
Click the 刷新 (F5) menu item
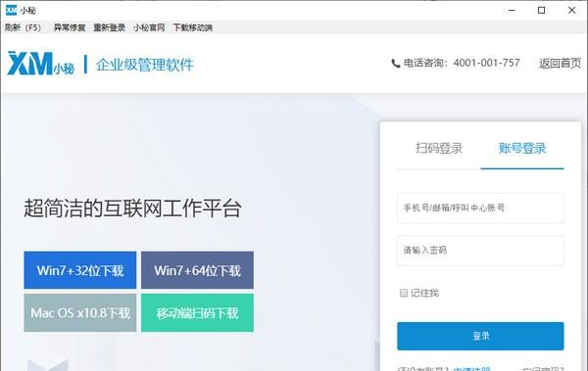click(x=23, y=27)
